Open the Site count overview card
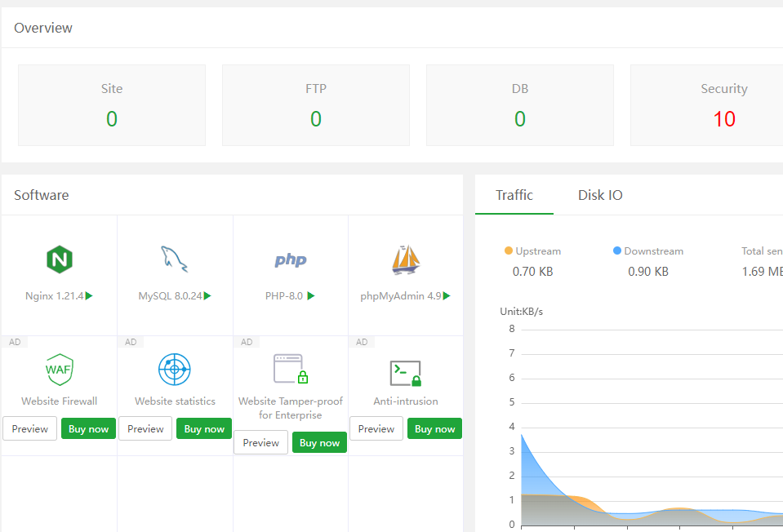The width and height of the screenshot is (783, 532). pos(112,105)
